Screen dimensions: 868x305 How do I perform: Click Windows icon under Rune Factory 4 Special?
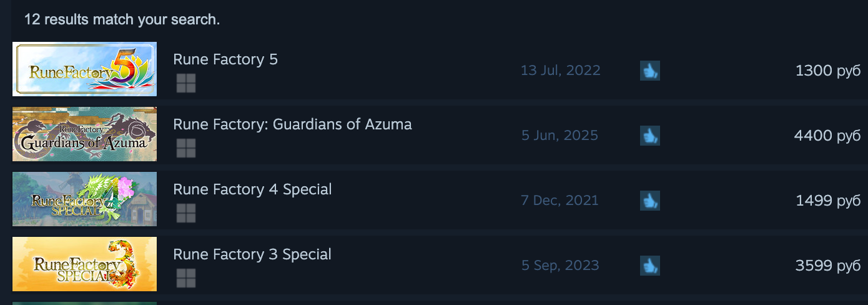click(x=186, y=213)
